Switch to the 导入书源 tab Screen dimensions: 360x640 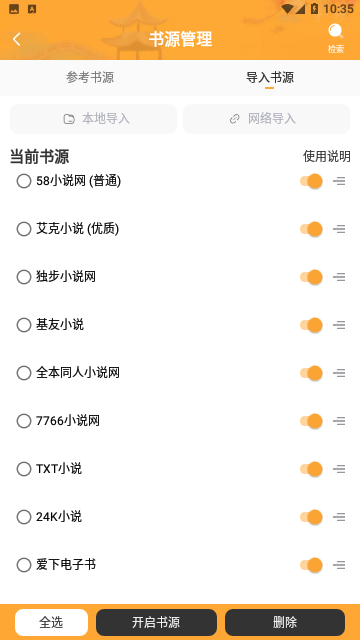pos(270,78)
